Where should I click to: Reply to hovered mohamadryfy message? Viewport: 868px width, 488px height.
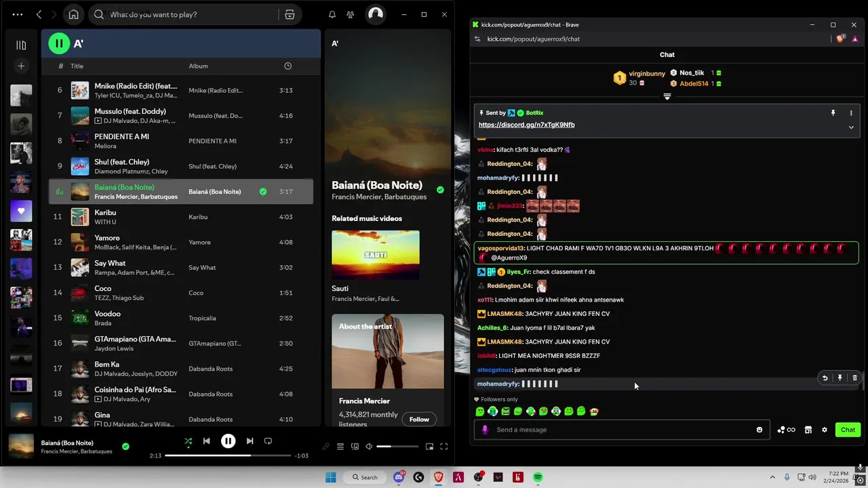coord(825,378)
